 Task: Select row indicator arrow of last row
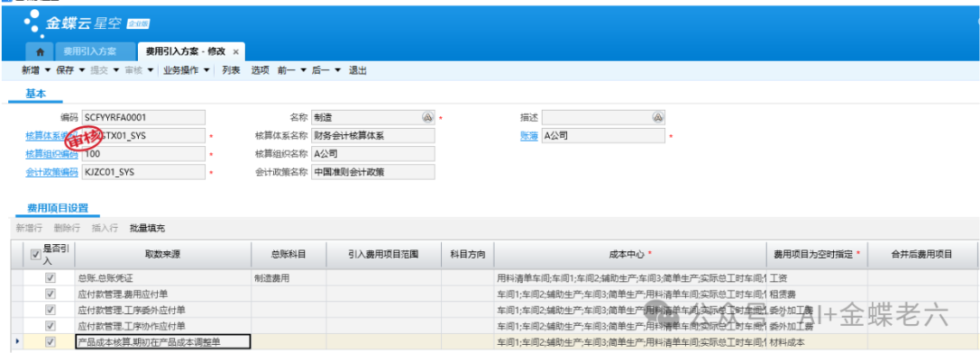[17, 342]
